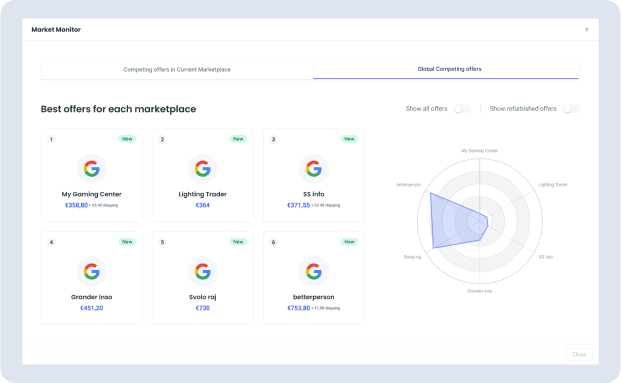621x383 pixels.
Task: Click the Google logo on Svolo raj card
Action: (203, 272)
